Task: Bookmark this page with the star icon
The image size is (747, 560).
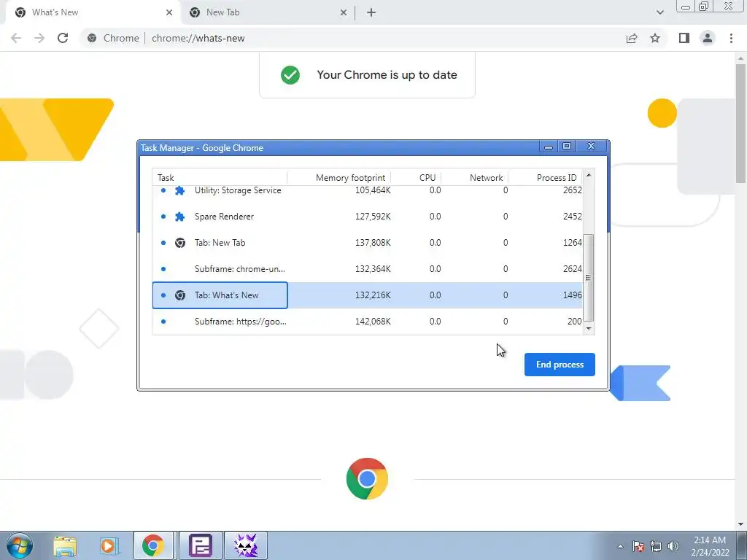Action: [655, 38]
